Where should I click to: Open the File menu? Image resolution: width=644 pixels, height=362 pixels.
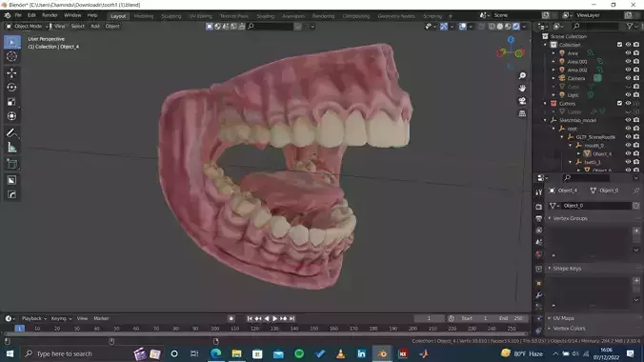(18, 15)
